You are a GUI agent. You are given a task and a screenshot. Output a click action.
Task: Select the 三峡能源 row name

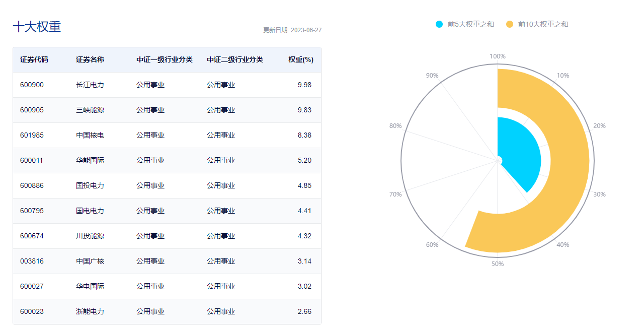pos(90,110)
